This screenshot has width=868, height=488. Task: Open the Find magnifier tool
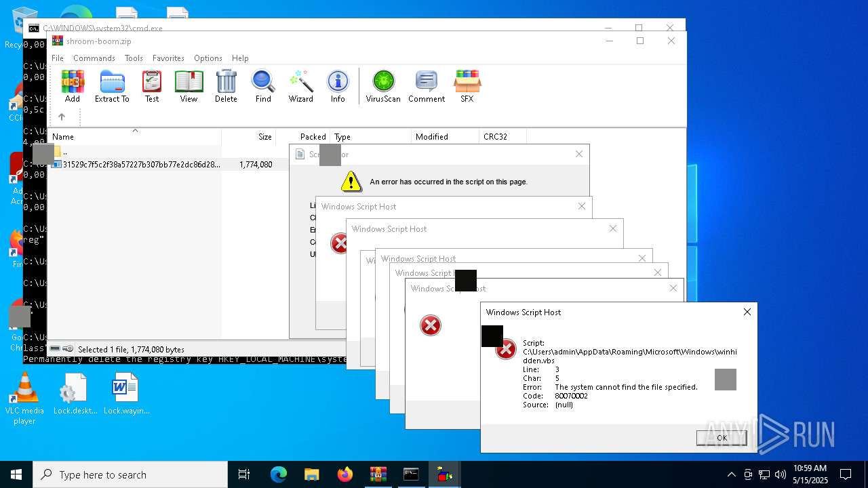[x=263, y=87]
